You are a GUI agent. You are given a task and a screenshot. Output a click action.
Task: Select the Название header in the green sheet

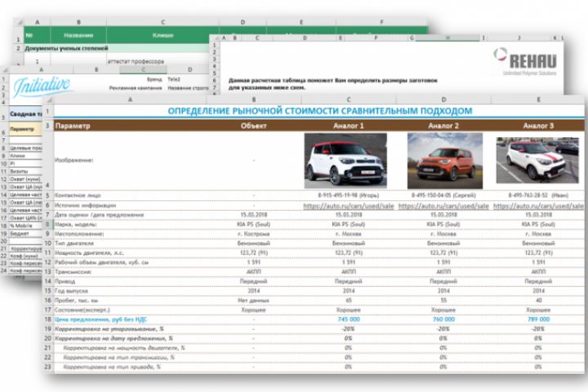click(x=78, y=35)
